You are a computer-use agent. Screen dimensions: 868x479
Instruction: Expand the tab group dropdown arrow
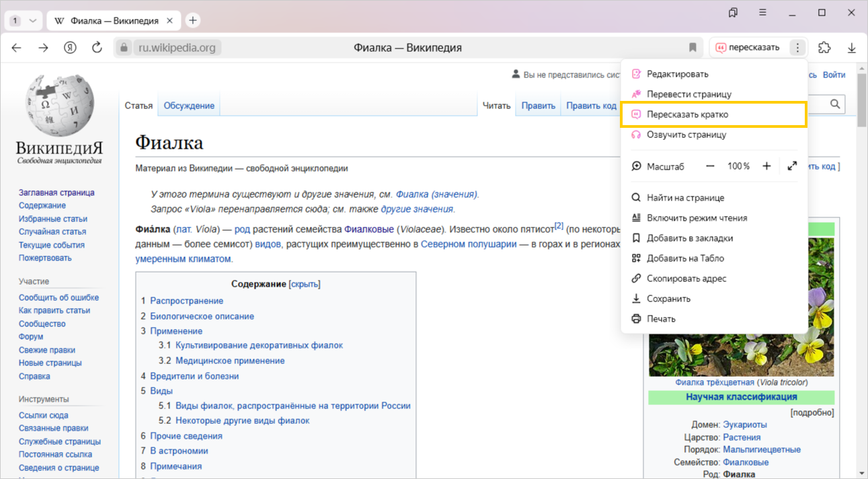pyautogui.click(x=32, y=20)
